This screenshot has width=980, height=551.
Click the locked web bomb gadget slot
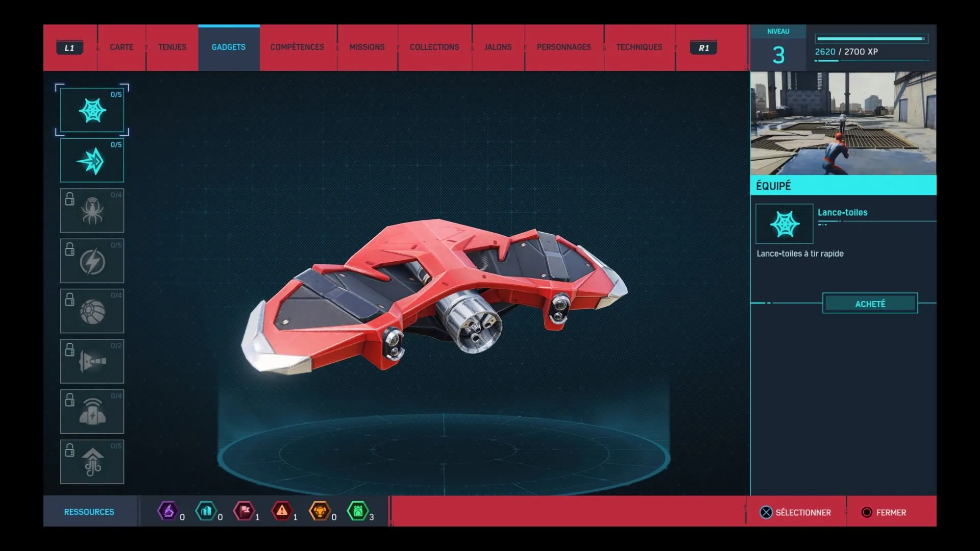(92, 311)
